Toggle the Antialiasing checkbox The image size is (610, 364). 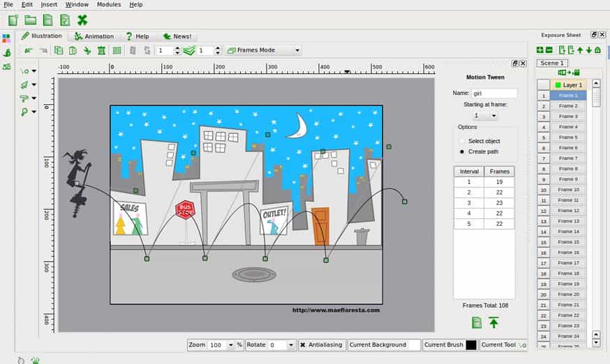click(303, 345)
